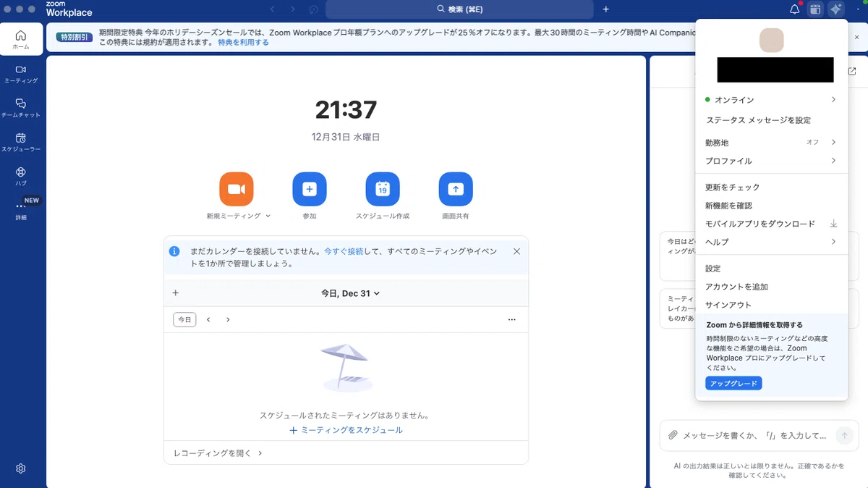The width and height of the screenshot is (868, 488).
Task: Go to next day in calendar
Action: (228, 319)
